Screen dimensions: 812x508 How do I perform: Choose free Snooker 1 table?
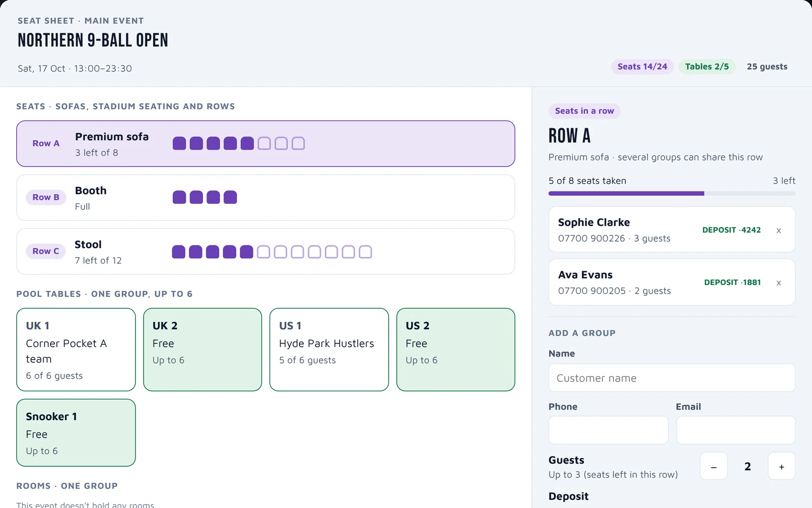click(76, 433)
